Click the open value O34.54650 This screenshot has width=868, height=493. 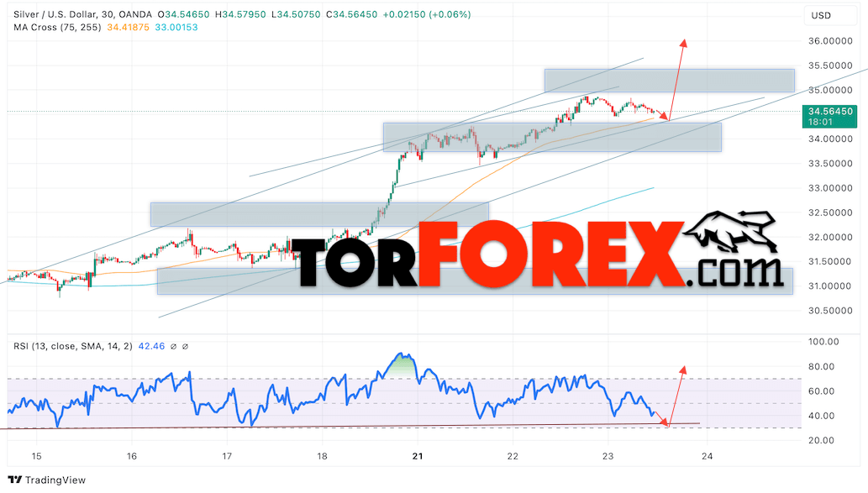coord(186,14)
